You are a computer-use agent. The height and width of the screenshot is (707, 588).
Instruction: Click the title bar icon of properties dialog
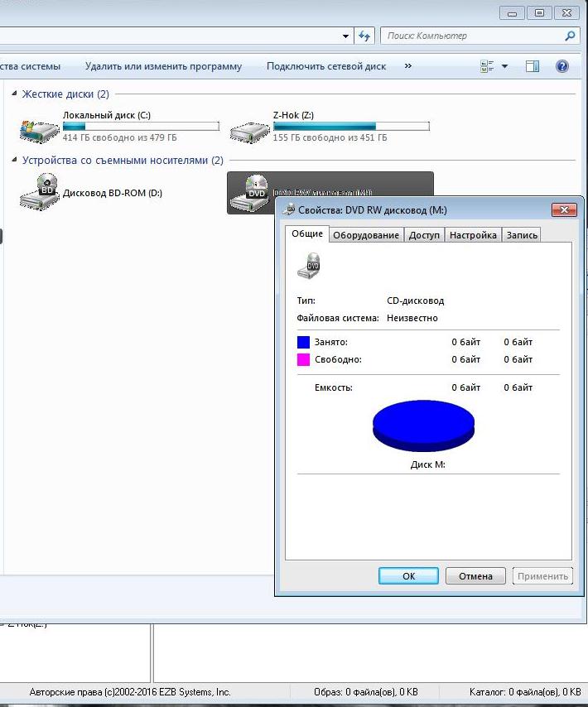tap(288, 209)
